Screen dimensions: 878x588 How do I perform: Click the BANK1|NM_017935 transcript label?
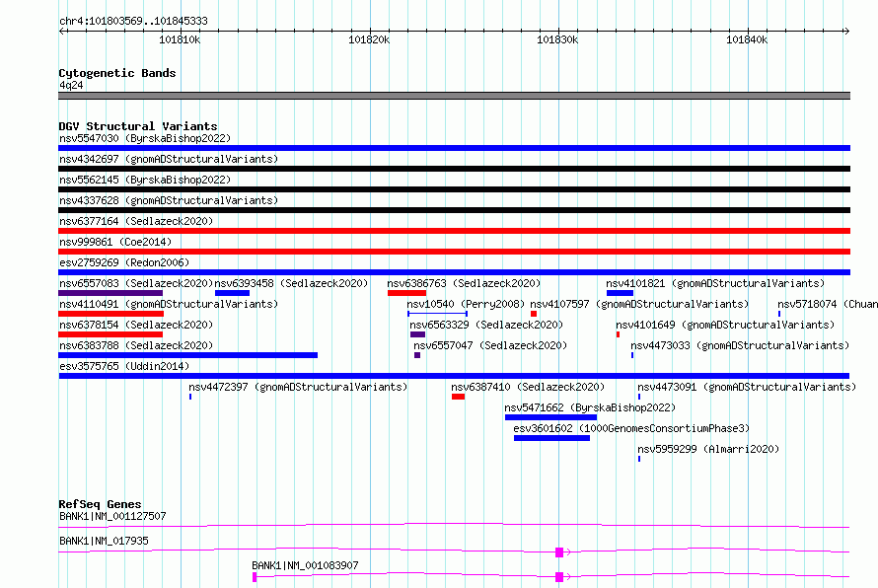coord(104,541)
